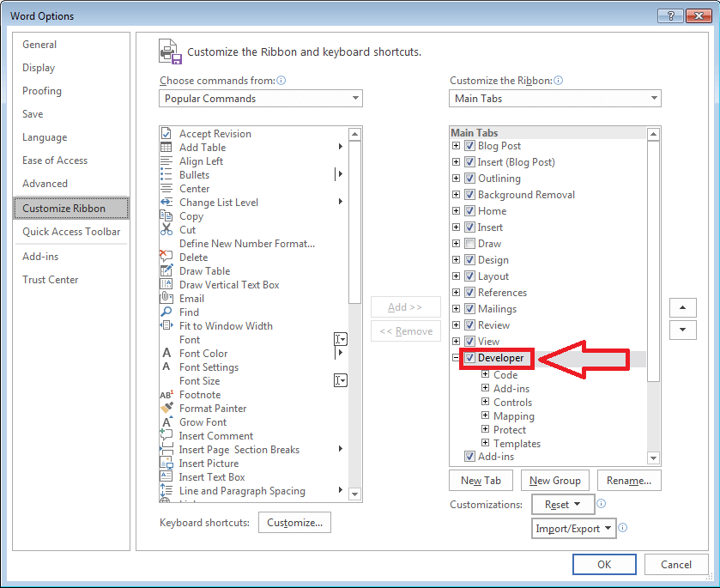This screenshot has width=720, height=588.
Task: Click the Add button to add command
Action: (405, 306)
